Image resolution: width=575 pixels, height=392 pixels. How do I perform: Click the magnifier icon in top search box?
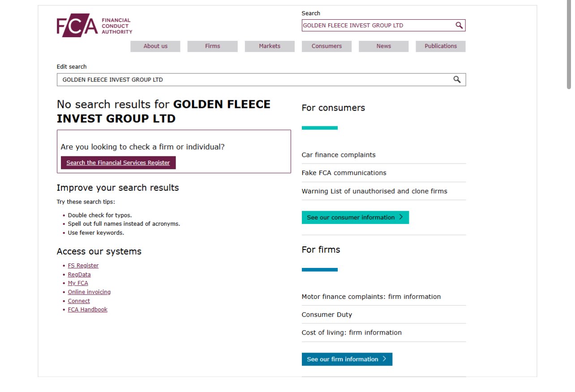(459, 26)
